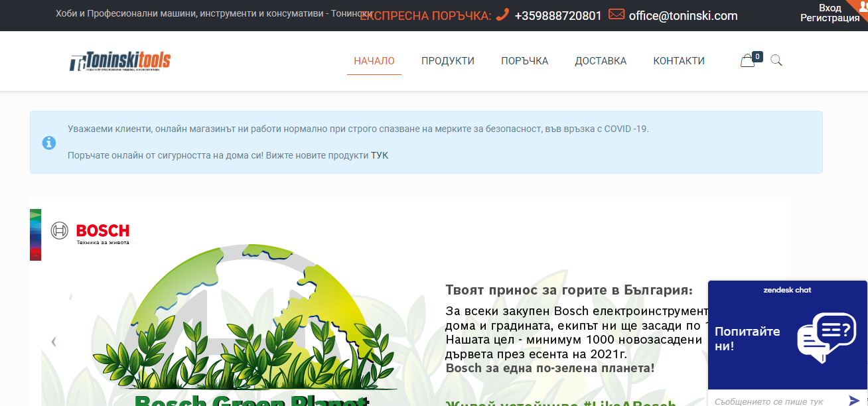Click phone number +359888720801
The width and height of the screenshot is (868, 406).
click(x=558, y=15)
